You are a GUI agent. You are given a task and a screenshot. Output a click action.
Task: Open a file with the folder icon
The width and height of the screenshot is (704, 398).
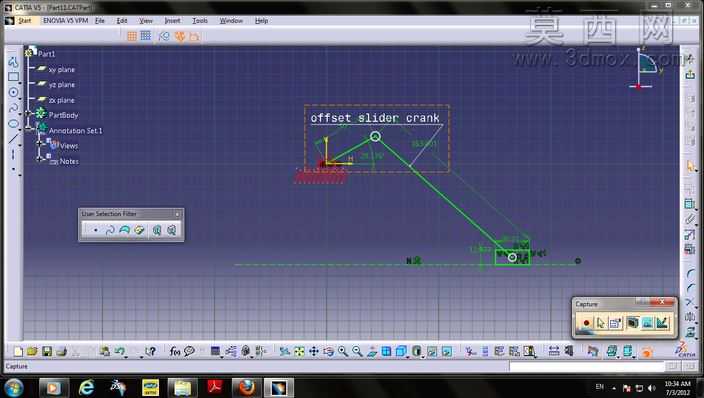32,351
